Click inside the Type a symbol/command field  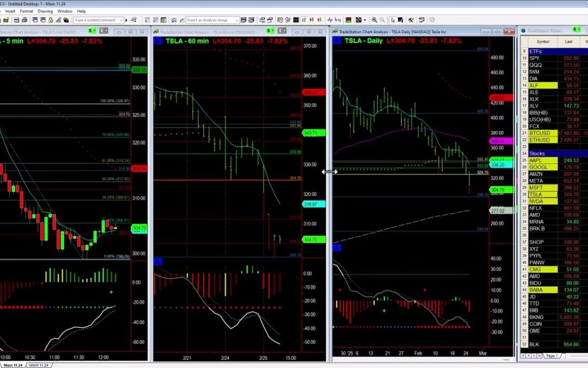98,19
